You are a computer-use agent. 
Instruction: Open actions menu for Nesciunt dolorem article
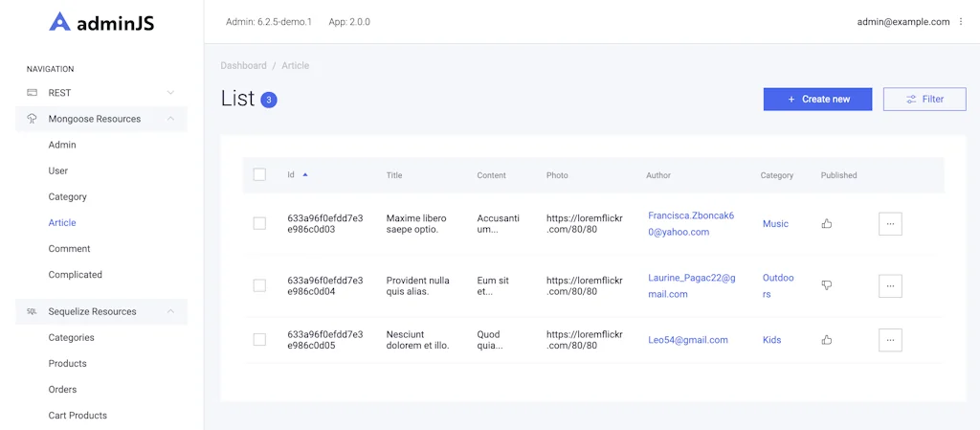[890, 340]
